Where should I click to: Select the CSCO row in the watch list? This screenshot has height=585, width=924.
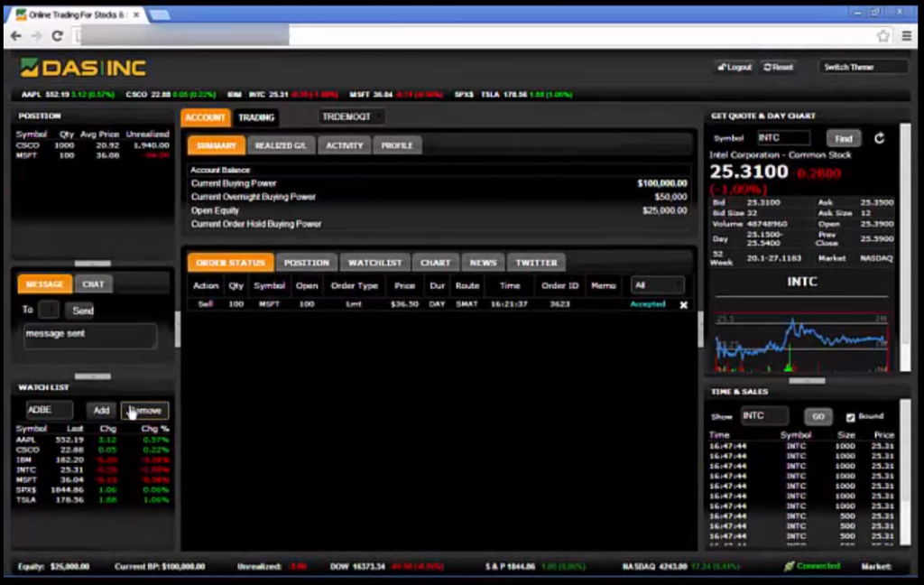point(93,450)
